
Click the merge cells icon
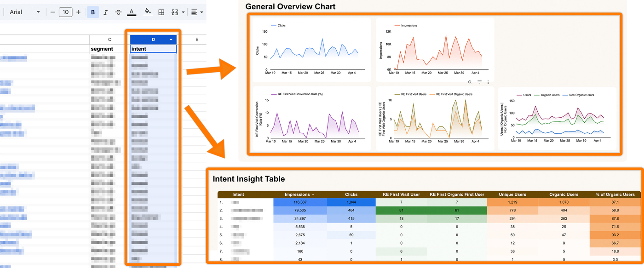(x=175, y=12)
